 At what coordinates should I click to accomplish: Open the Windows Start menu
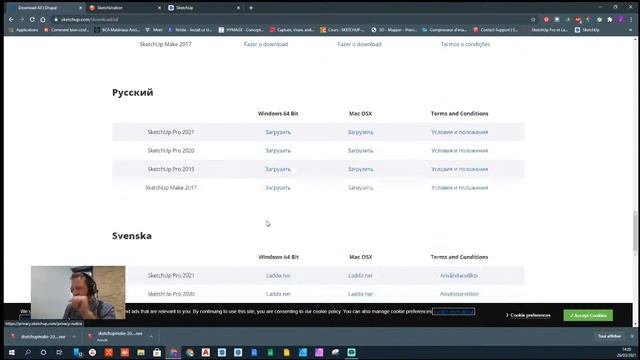coord(11,352)
